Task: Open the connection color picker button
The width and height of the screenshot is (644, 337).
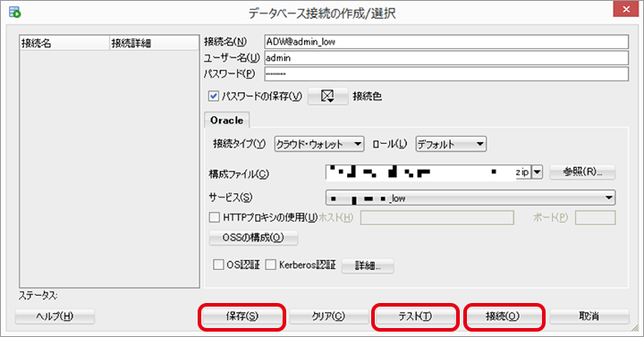Action: click(x=327, y=97)
